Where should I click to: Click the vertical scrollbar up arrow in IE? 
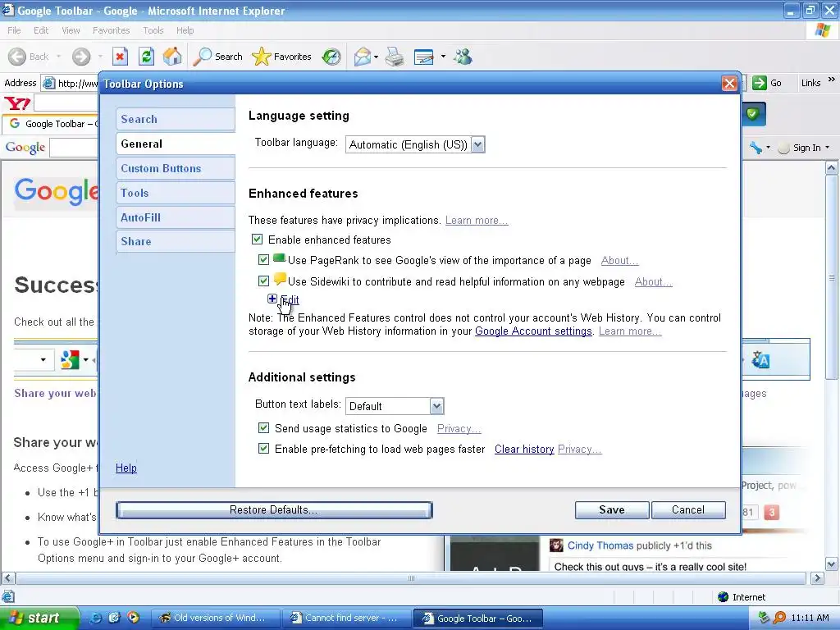832,168
